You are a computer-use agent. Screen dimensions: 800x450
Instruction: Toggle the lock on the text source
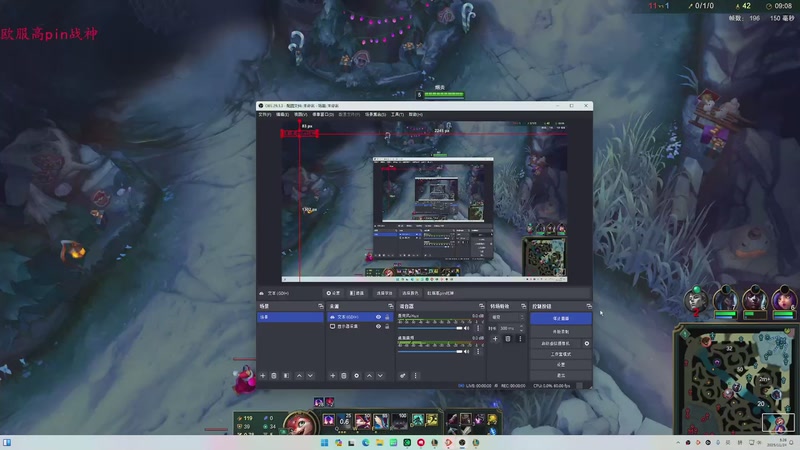pos(387,317)
